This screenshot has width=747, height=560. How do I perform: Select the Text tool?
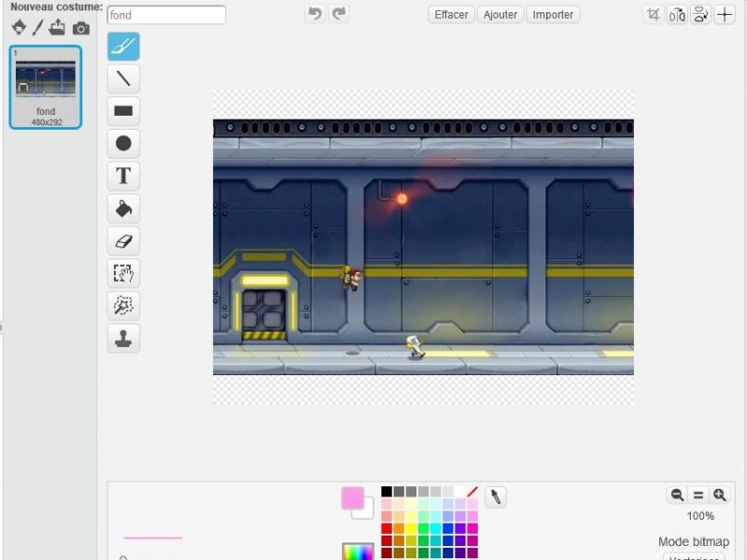pos(123,175)
